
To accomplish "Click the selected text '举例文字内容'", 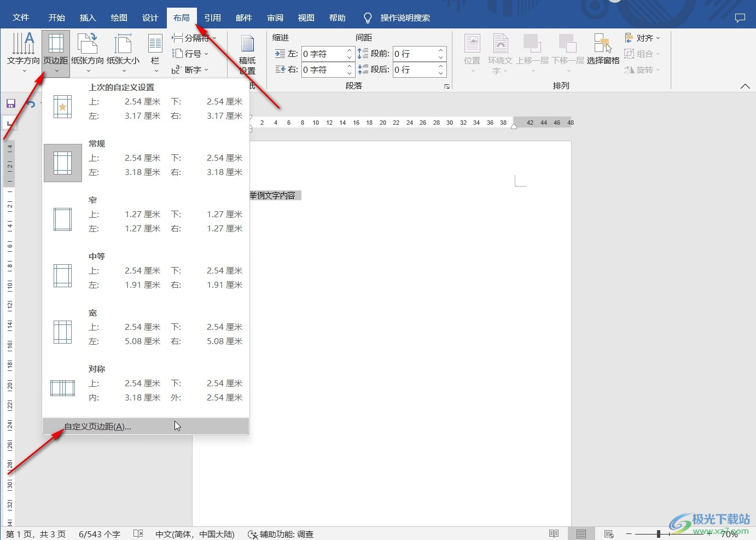I will (x=272, y=195).
